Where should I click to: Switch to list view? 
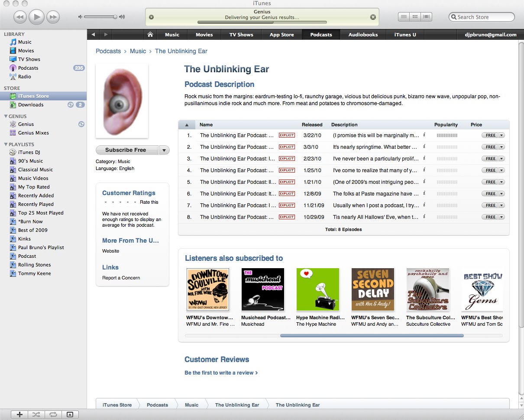pyautogui.click(x=404, y=17)
